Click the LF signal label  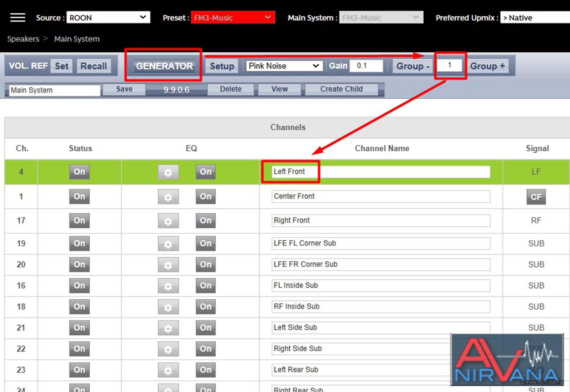coord(536,172)
